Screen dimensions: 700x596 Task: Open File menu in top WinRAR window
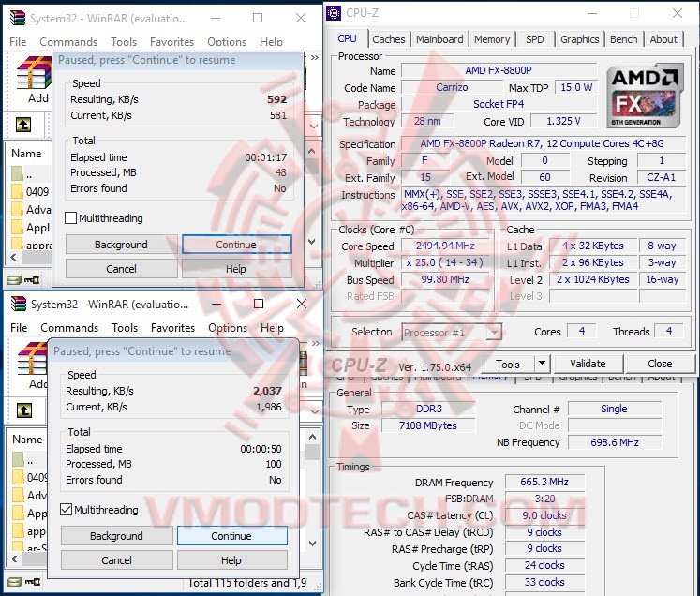pyautogui.click(x=18, y=42)
